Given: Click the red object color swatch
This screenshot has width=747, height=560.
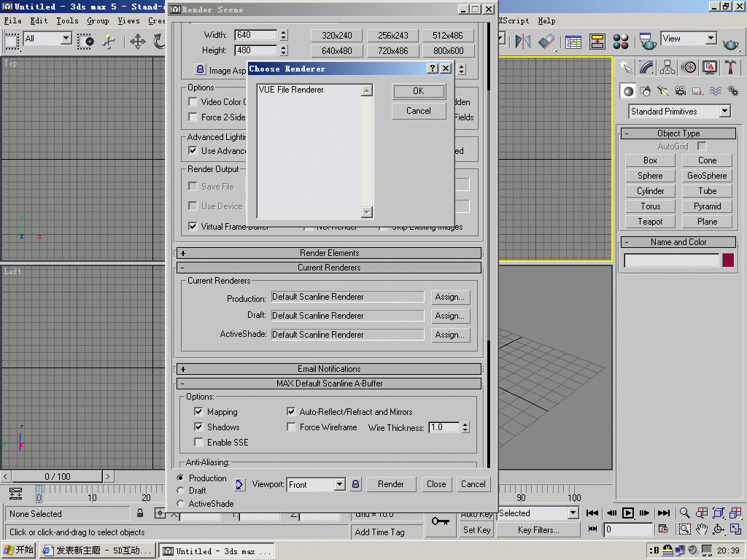Looking at the screenshot, I should click(728, 260).
